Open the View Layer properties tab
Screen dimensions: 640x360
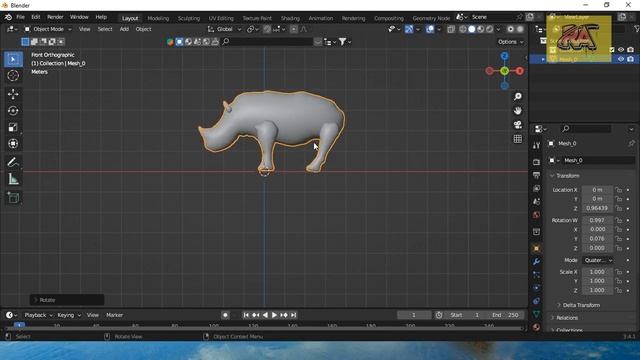(536, 188)
